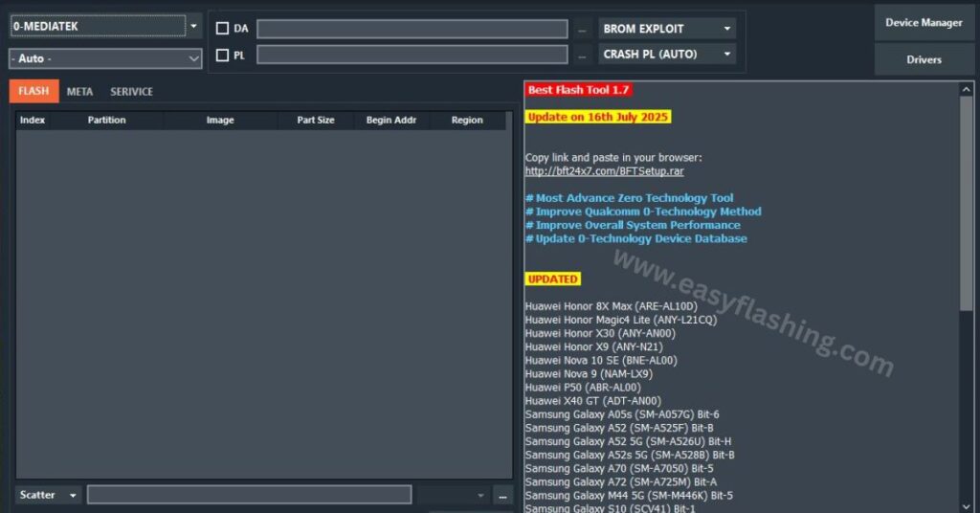Screen dimensions: 980x513
Task: Click the Scatter file path field
Action: pyautogui.click(x=250, y=495)
